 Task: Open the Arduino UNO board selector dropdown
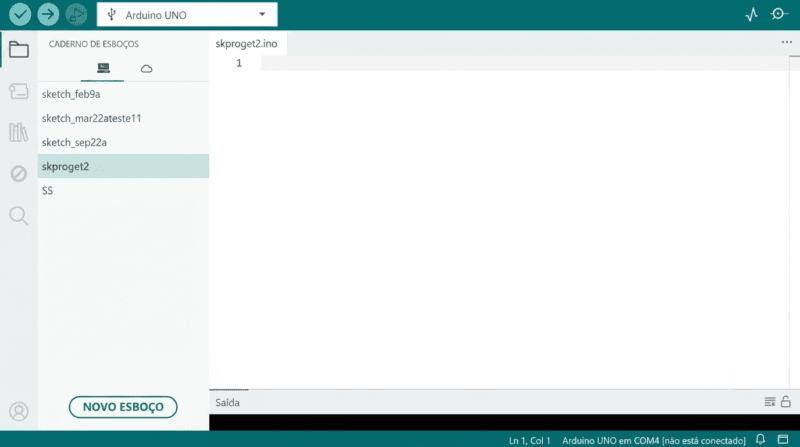187,15
